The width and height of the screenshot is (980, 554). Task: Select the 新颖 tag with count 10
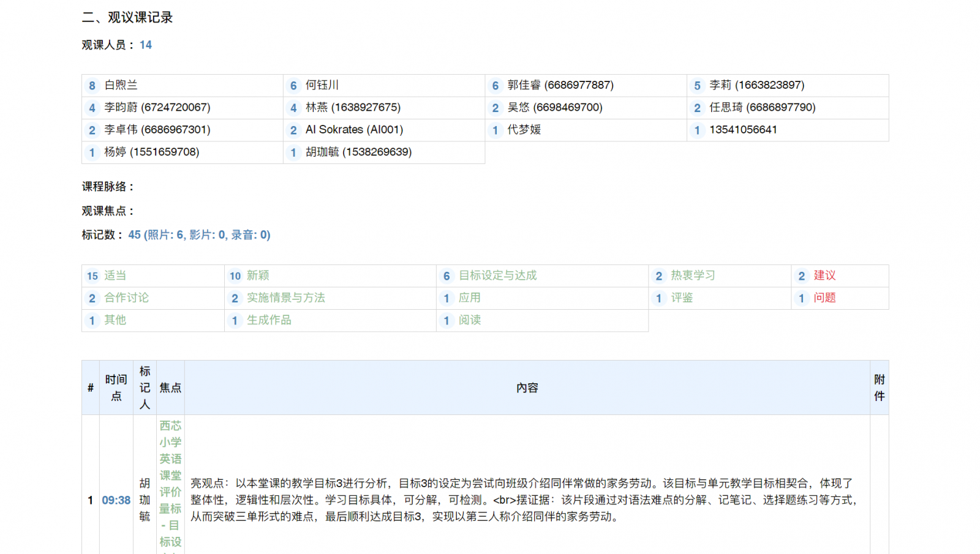[x=258, y=275]
